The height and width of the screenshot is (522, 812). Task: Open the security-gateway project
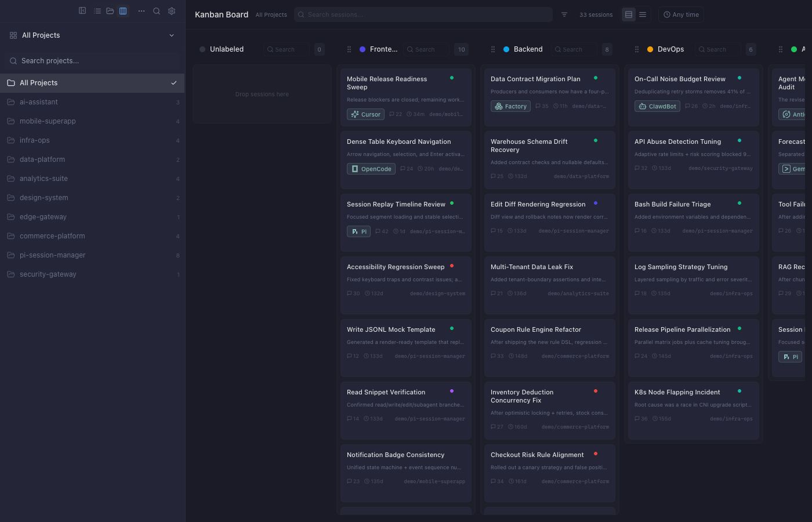tap(92, 274)
